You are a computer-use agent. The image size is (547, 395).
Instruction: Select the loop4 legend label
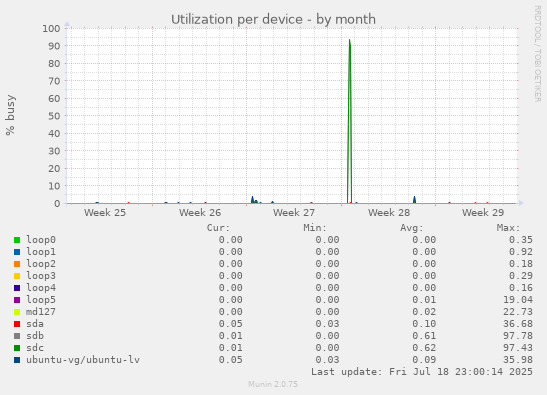click(41, 288)
